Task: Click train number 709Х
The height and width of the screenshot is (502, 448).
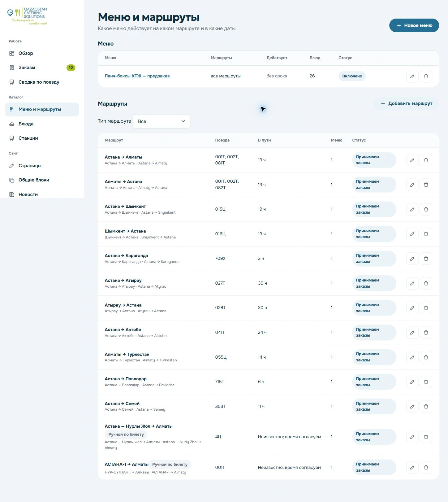Action: pyautogui.click(x=220, y=258)
